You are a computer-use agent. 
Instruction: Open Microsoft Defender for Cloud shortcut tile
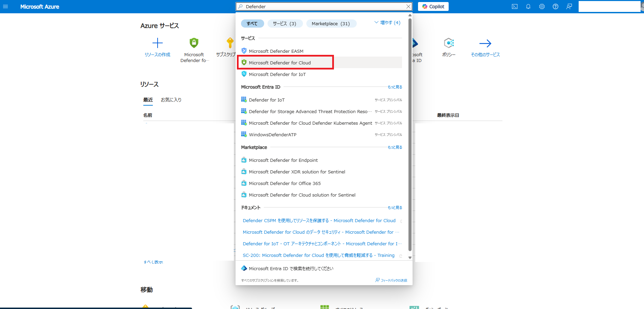click(x=194, y=50)
